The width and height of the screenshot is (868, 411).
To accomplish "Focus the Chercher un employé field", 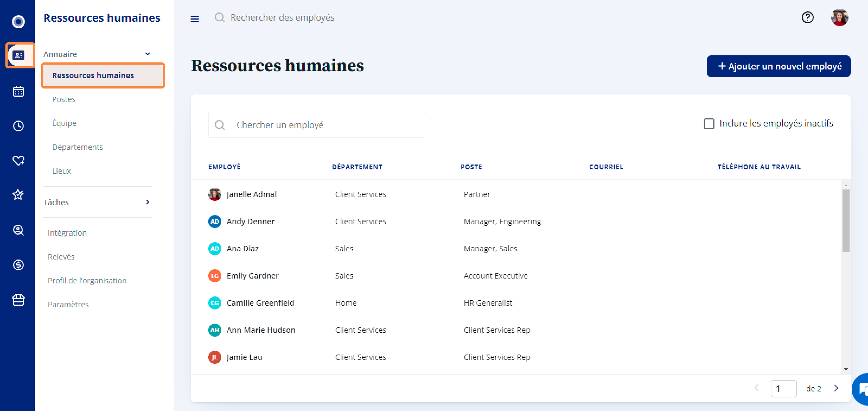I will tap(316, 125).
